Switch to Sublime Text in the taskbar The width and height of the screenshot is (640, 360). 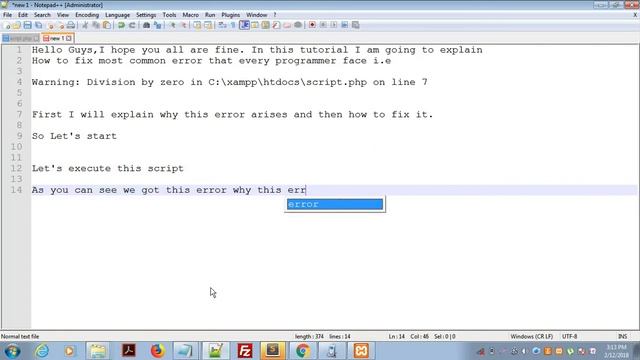click(273, 351)
